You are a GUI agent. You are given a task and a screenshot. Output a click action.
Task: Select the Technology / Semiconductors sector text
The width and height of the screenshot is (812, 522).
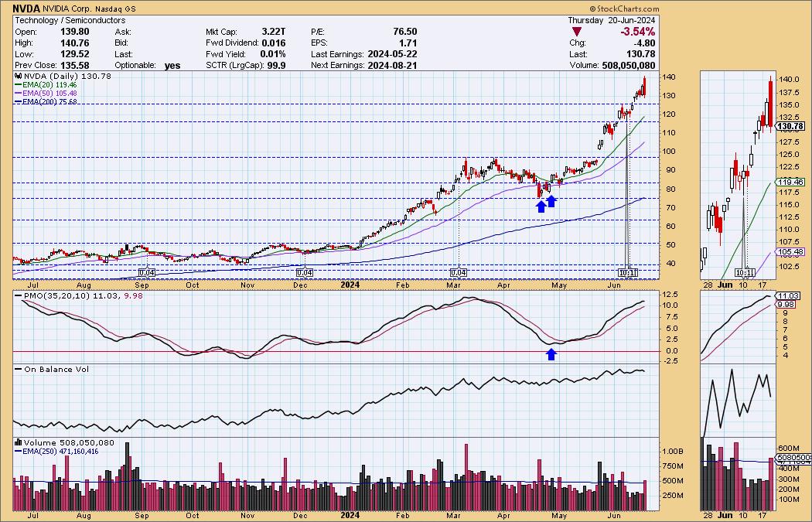tap(70, 20)
